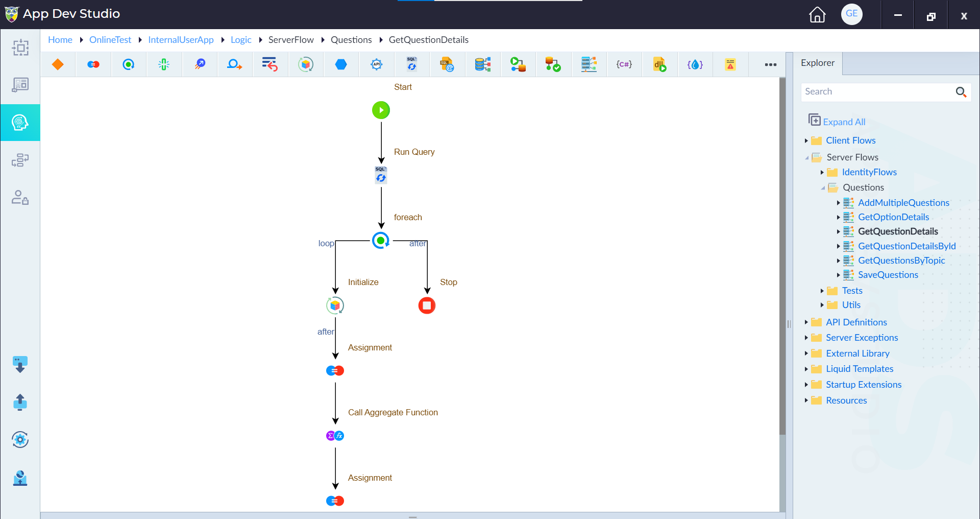
Task: Navigate to InternalUserApp breadcrumb
Action: coord(181,40)
